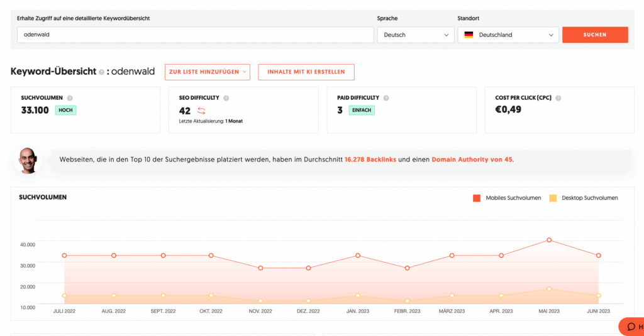Click the keyword search field containing odenwald
The image size is (644, 336).
click(x=195, y=35)
